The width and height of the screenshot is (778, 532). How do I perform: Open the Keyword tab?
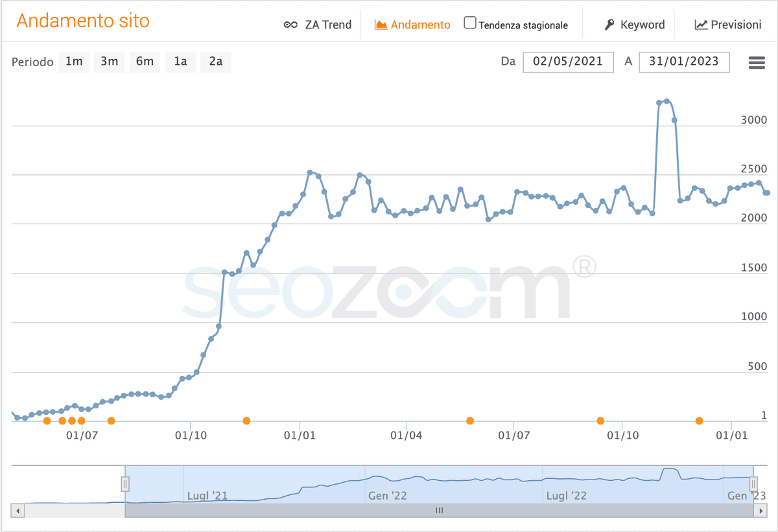(x=635, y=25)
